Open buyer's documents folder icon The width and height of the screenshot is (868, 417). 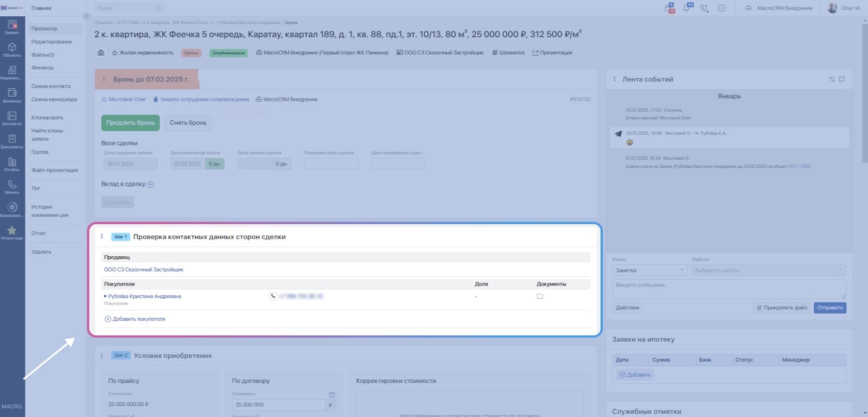click(540, 296)
